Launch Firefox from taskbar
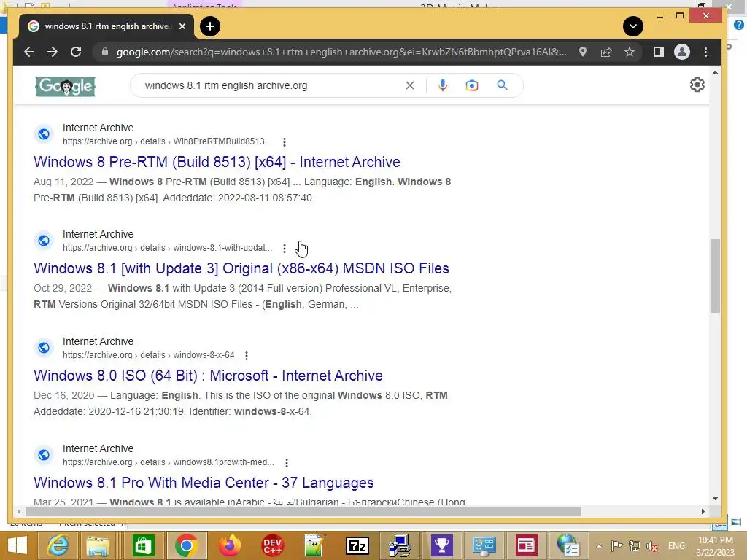747x560 pixels. [x=230, y=545]
